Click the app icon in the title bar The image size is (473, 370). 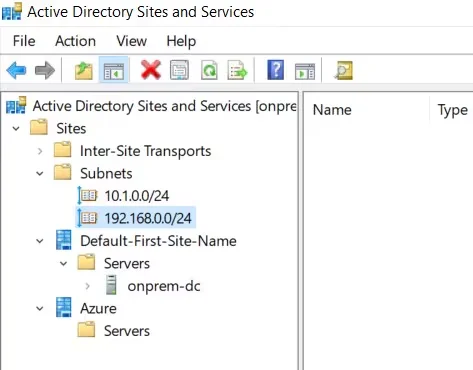tap(12, 11)
